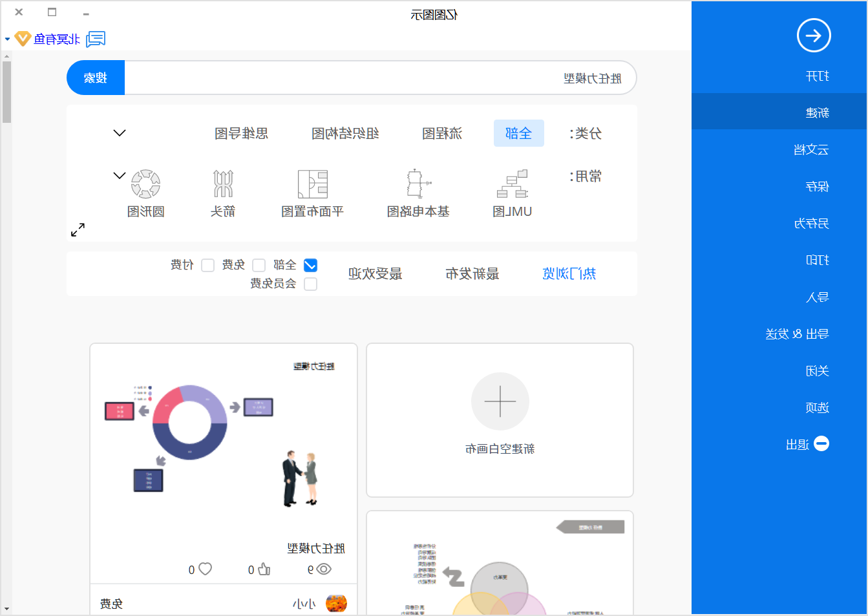Switch to the 最受欢迎 sort tab
This screenshot has height=616, width=868.
(376, 273)
